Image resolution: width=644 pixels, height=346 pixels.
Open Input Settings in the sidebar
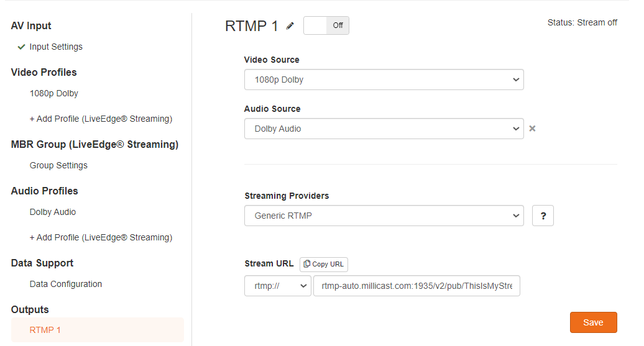(x=56, y=47)
